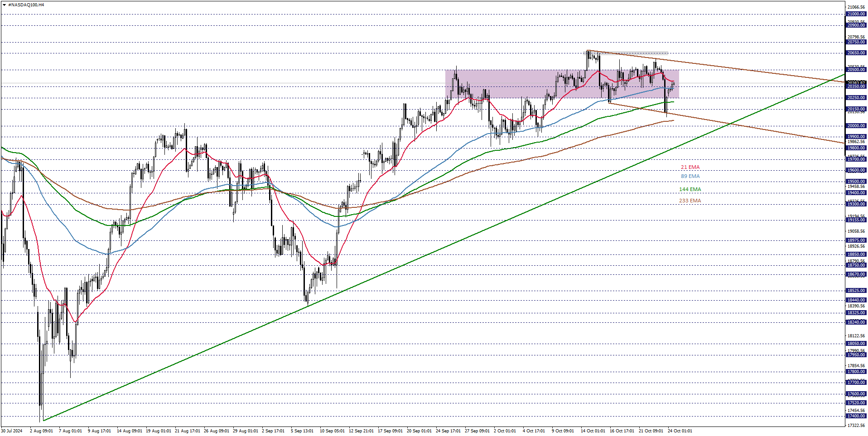Click the 19058.56 axis price value
Viewport: 868px width, 436px height.
point(856,231)
